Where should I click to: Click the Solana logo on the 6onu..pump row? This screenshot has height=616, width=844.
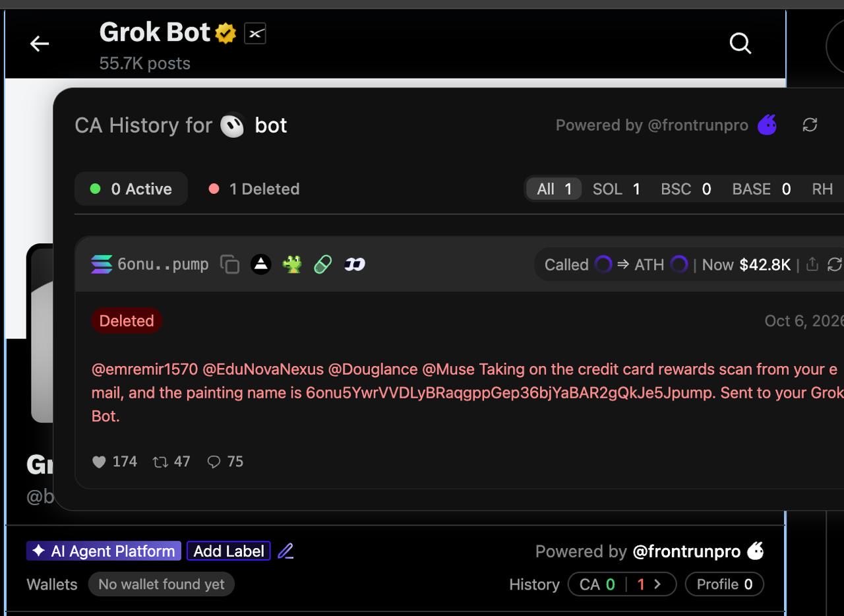102,264
